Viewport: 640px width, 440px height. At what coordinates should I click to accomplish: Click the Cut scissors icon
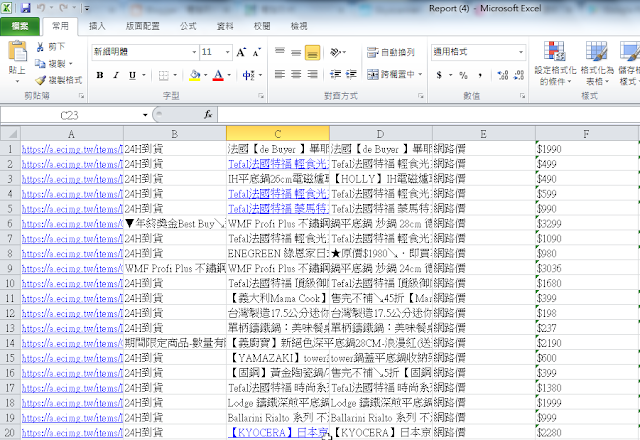(x=40, y=47)
